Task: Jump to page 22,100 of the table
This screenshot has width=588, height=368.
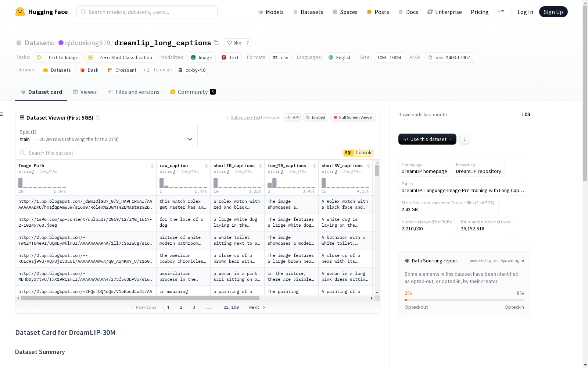Action: [231, 307]
